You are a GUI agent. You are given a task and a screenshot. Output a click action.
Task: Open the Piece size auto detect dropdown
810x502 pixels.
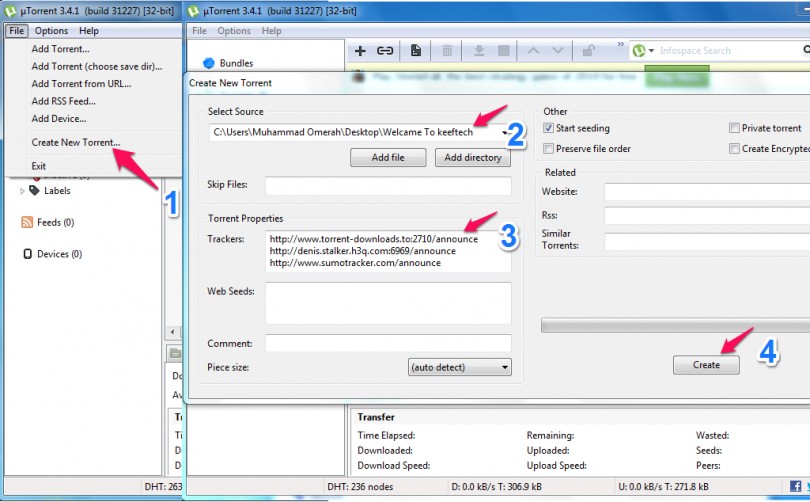(459, 367)
